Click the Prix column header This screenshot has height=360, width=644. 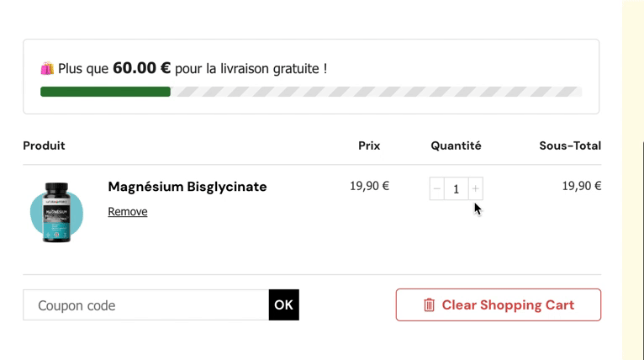369,146
